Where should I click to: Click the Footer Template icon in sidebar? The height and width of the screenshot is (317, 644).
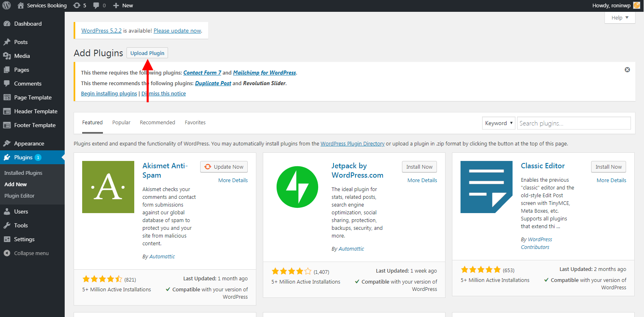(7, 125)
